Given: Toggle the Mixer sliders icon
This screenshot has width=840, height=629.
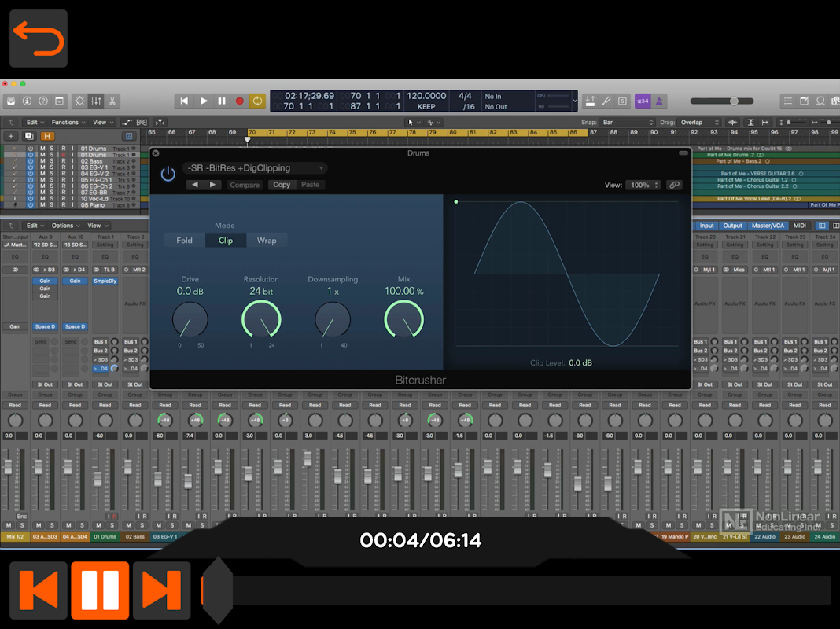Looking at the screenshot, I should (x=96, y=101).
